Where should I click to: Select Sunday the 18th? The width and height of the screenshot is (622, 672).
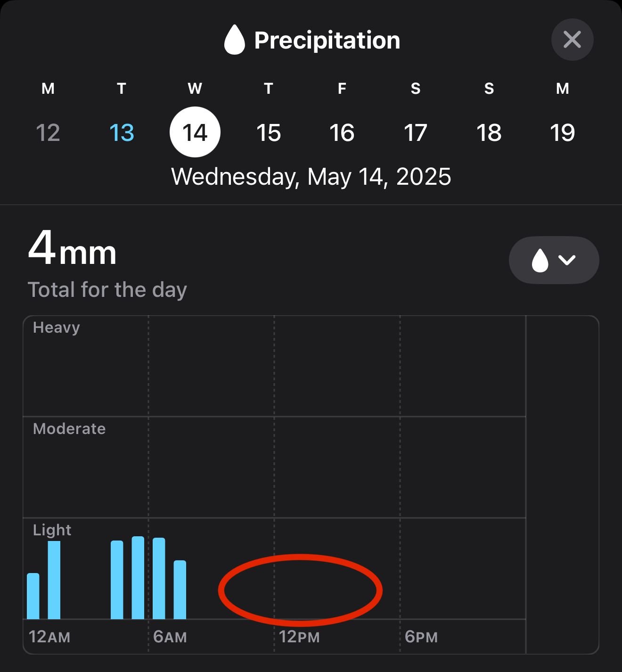(x=489, y=132)
